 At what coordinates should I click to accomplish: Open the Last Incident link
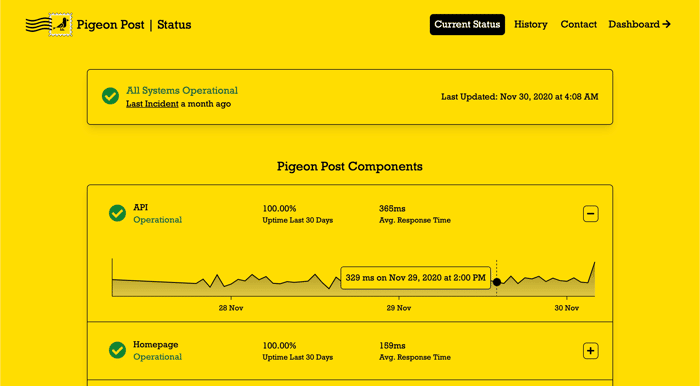152,104
